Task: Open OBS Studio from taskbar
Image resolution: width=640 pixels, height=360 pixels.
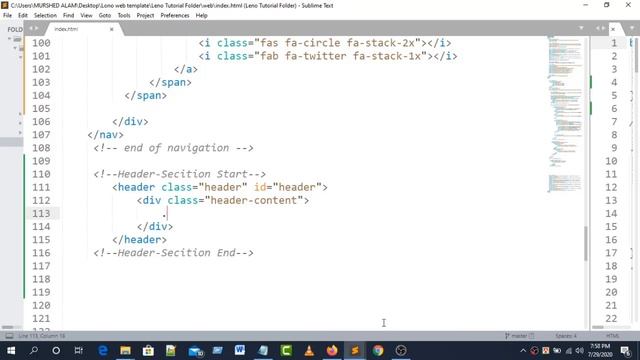Action: pos(401,351)
